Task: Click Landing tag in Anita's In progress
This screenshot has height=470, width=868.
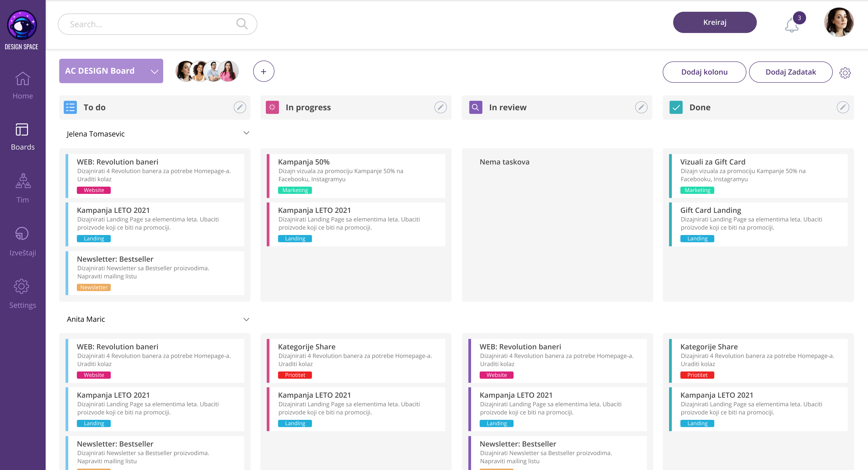Action: 295,423
